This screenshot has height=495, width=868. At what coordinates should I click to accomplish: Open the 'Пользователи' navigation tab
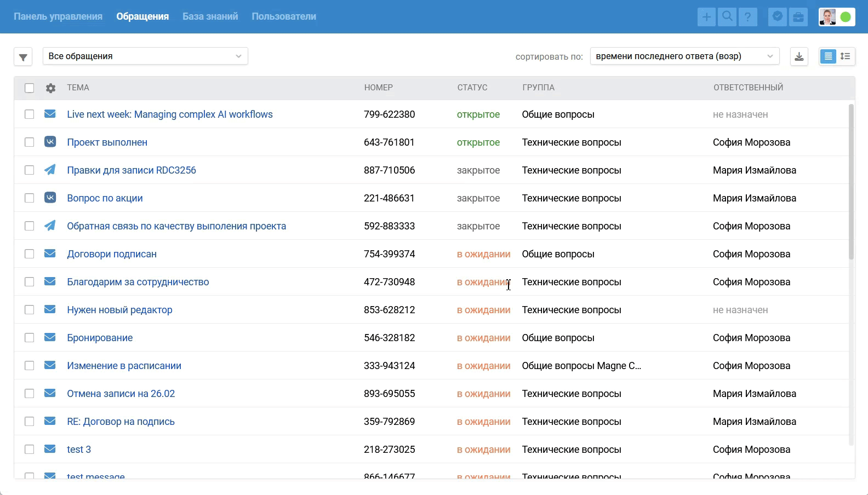(284, 16)
